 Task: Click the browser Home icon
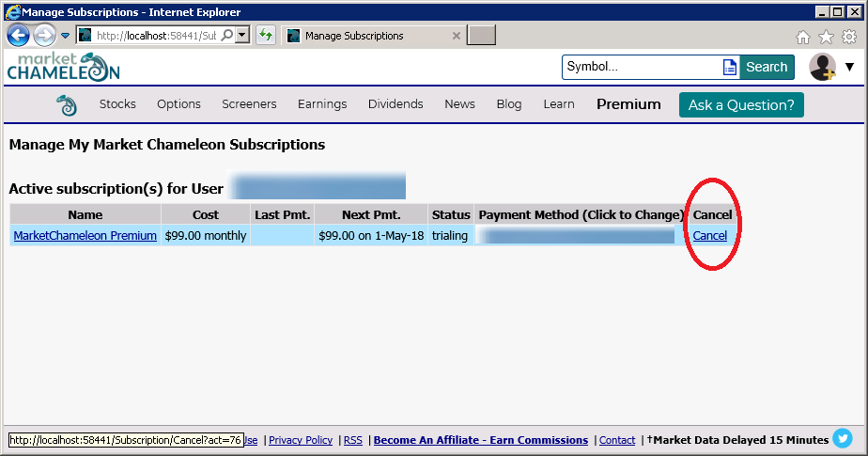click(802, 37)
